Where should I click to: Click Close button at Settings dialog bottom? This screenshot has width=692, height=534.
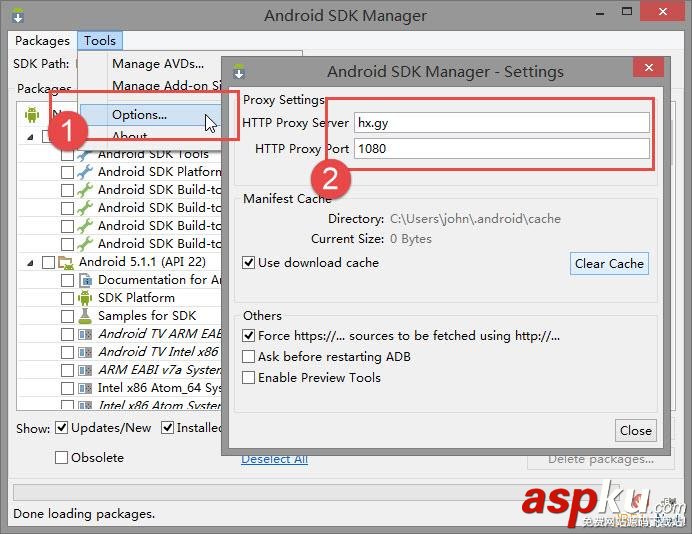636,430
